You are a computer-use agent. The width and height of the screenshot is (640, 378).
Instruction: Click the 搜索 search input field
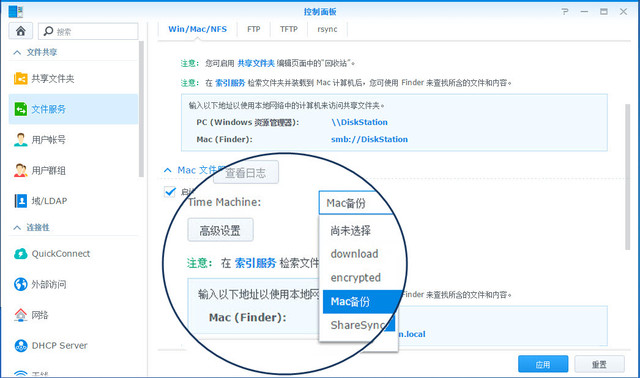(x=88, y=31)
